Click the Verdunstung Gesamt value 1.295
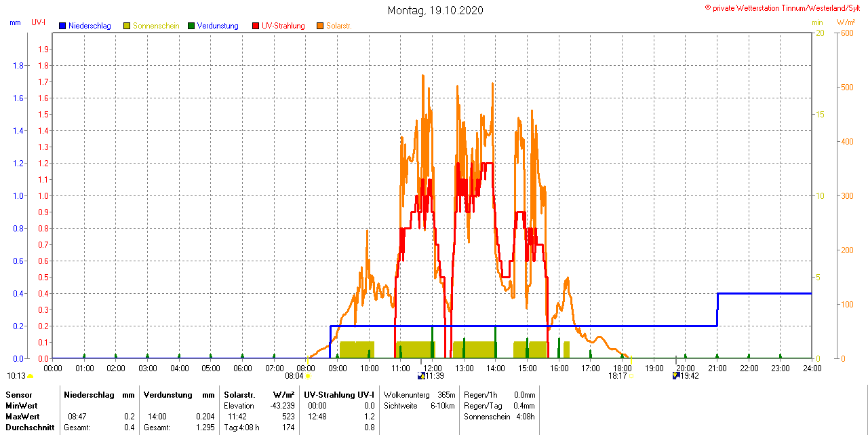 click(205, 428)
